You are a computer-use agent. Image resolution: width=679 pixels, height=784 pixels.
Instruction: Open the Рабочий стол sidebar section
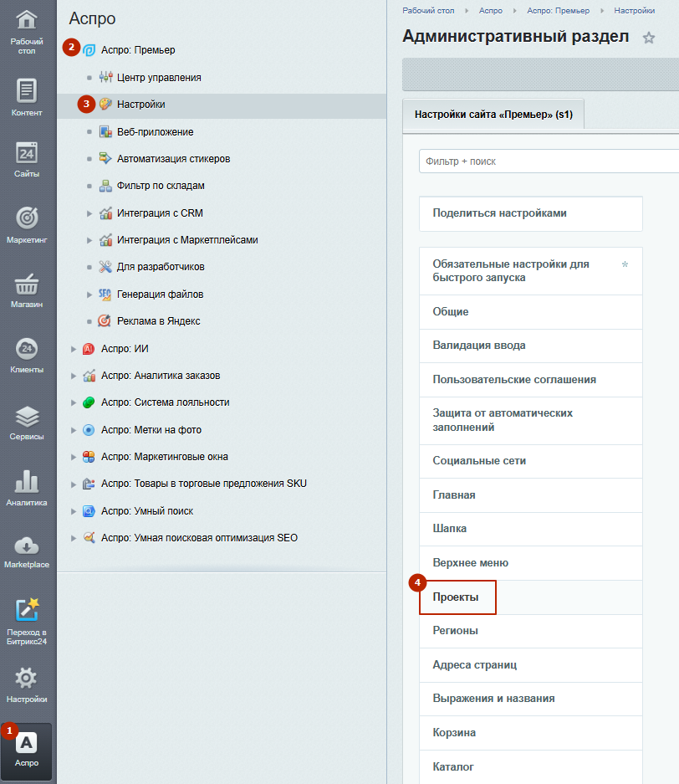tap(27, 32)
